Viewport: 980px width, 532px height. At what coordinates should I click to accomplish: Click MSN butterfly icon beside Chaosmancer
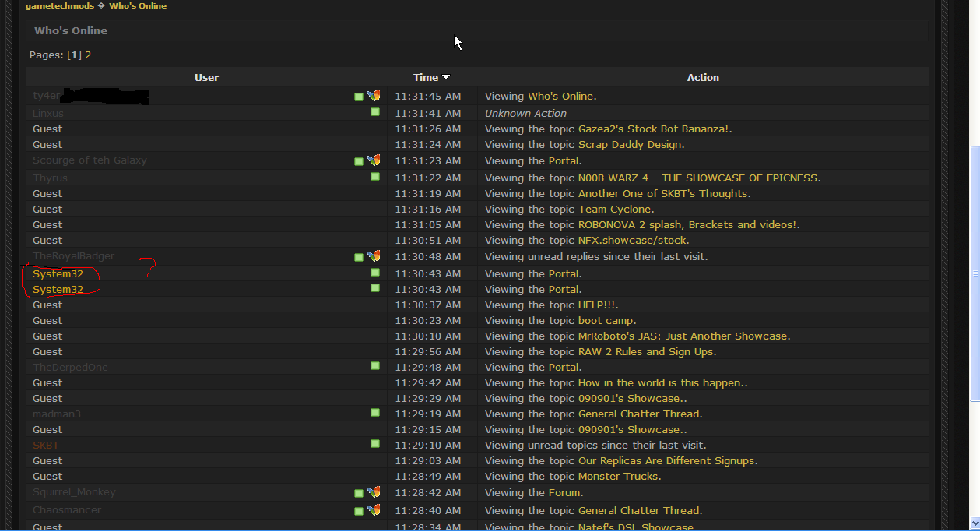[374, 510]
